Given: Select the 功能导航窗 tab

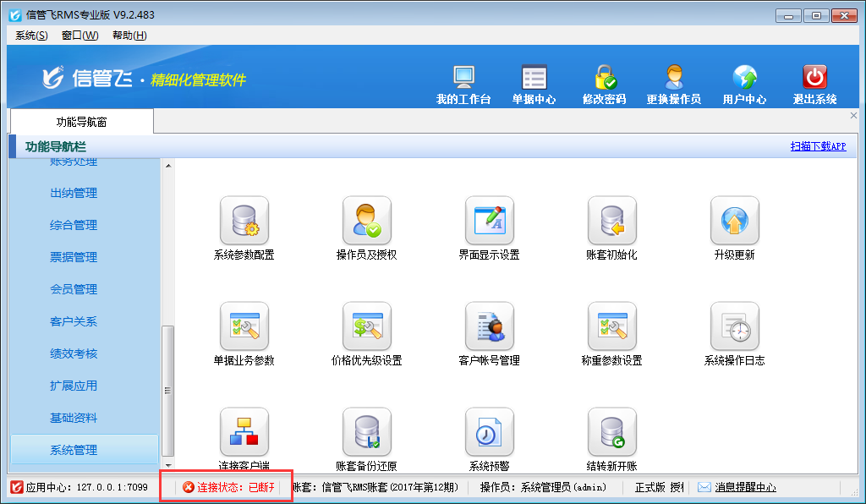Looking at the screenshot, I should pyautogui.click(x=81, y=122).
